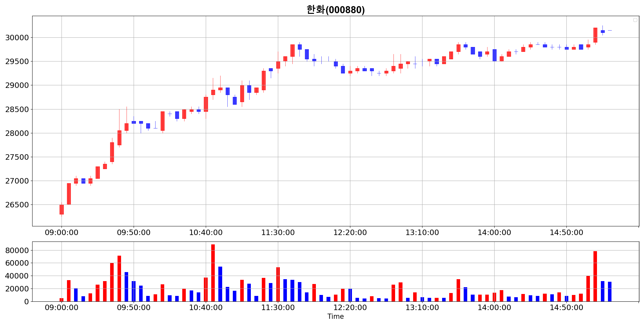Click the 29500 price axis label
This screenshot has width=644, height=322.
17,62
